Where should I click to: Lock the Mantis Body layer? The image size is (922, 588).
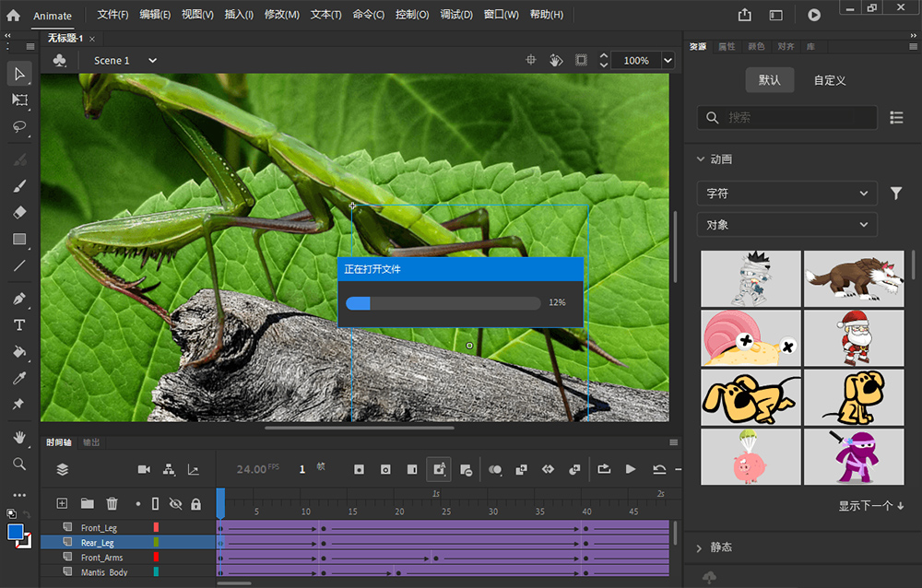click(195, 572)
